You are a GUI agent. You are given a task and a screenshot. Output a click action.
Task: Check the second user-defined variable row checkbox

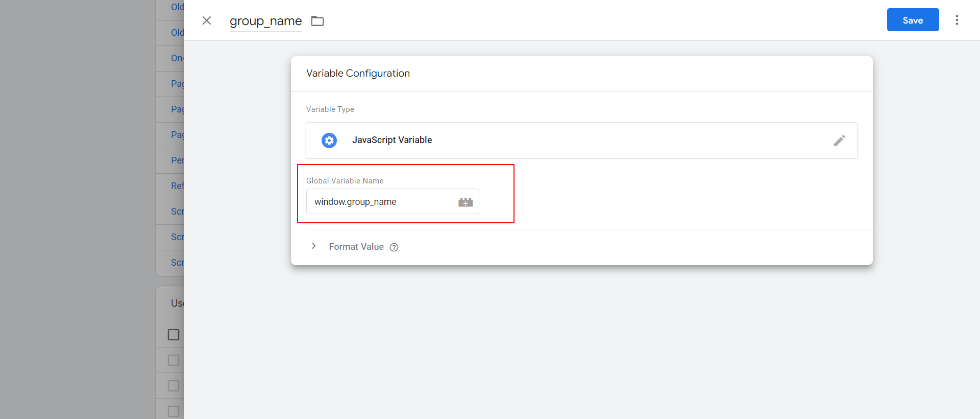[174, 385]
